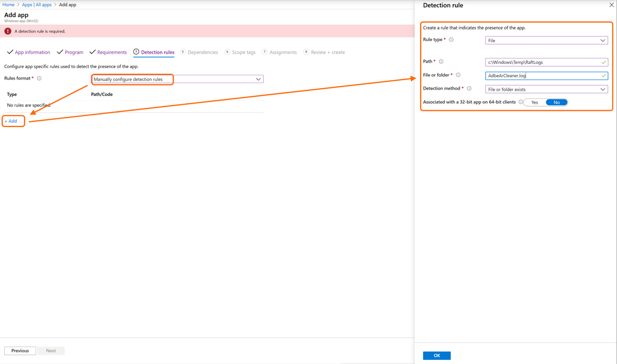Click info icon next to Rules format
Viewport: 617px width, 364px height.
[39, 79]
